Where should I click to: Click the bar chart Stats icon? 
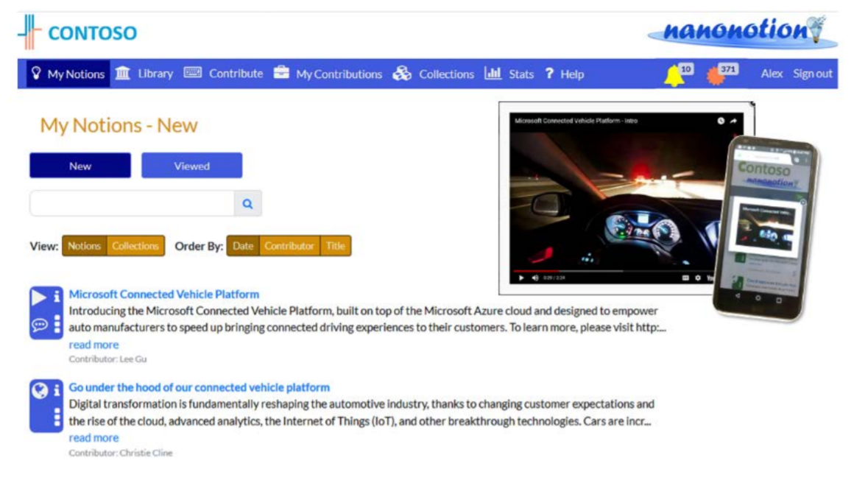pyautogui.click(x=493, y=73)
